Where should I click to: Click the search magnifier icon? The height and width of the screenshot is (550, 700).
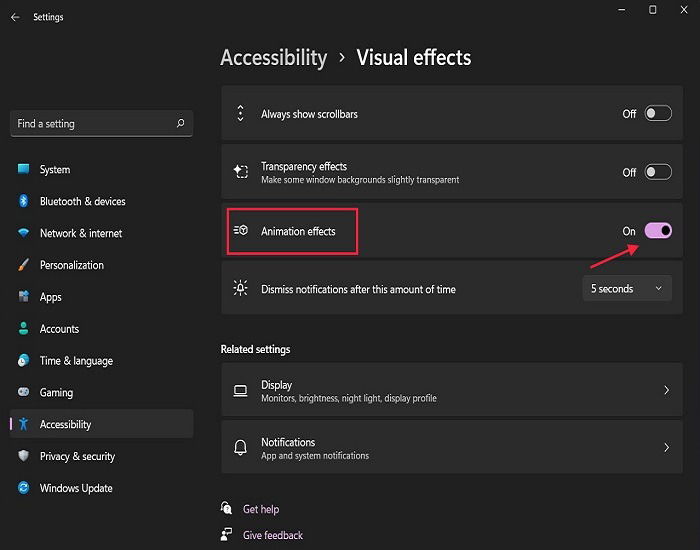pyautogui.click(x=180, y=123)
